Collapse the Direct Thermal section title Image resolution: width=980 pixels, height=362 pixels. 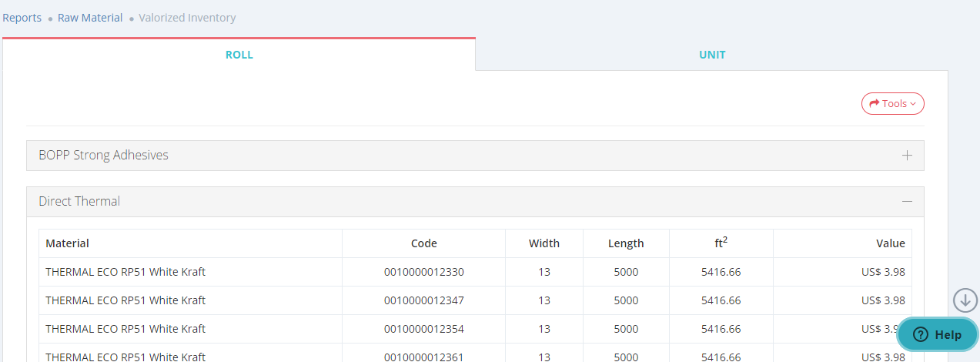coord(79,202)
